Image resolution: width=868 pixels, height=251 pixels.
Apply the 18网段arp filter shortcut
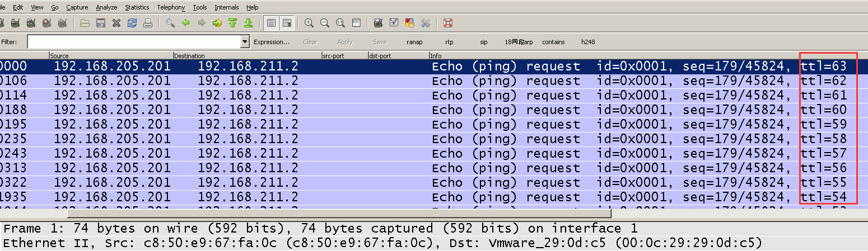(x=519, y=42)
